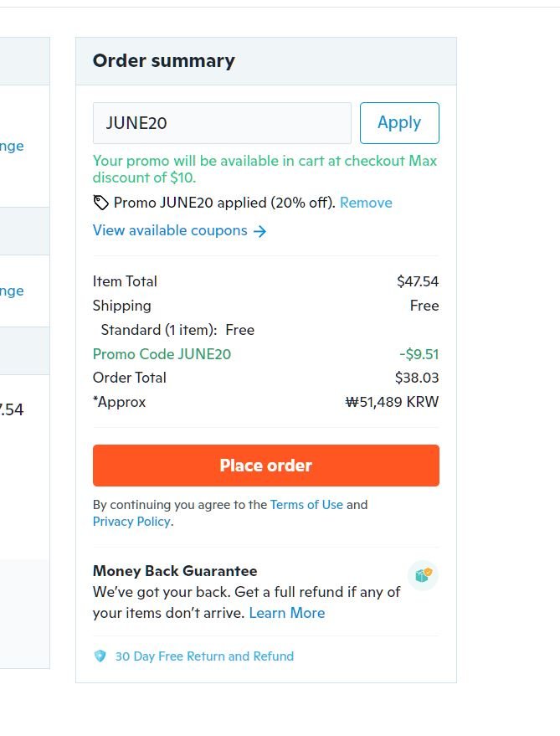The image size is (560, 736).
Task: Click the promo tag icon beside applied promo
Action: click(x=100, y=203)
